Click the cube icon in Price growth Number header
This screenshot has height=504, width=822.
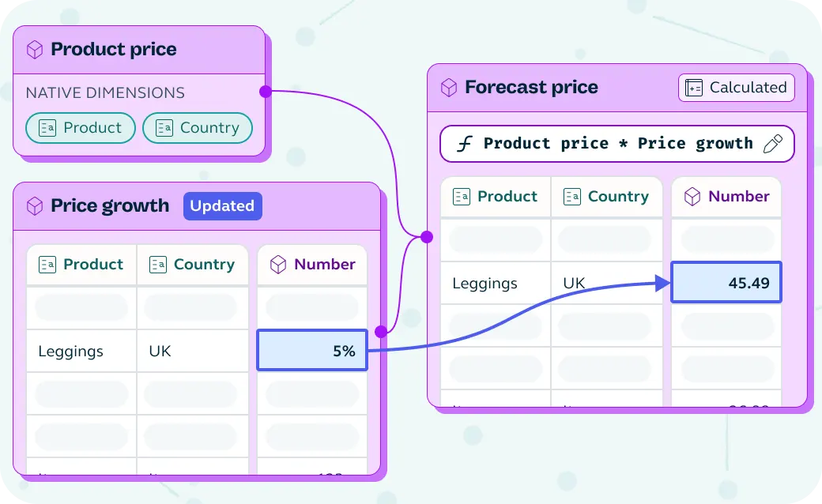[x=278, y=265]
